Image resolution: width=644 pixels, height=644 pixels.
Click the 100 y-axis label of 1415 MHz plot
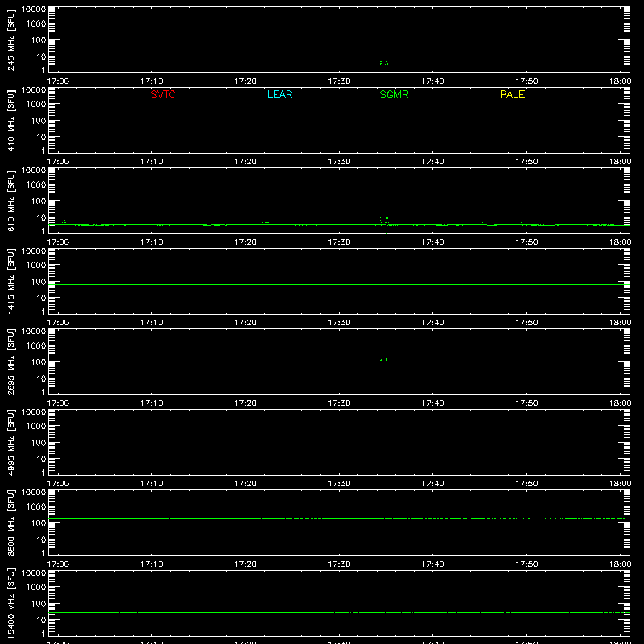click(x=39, y=282)
